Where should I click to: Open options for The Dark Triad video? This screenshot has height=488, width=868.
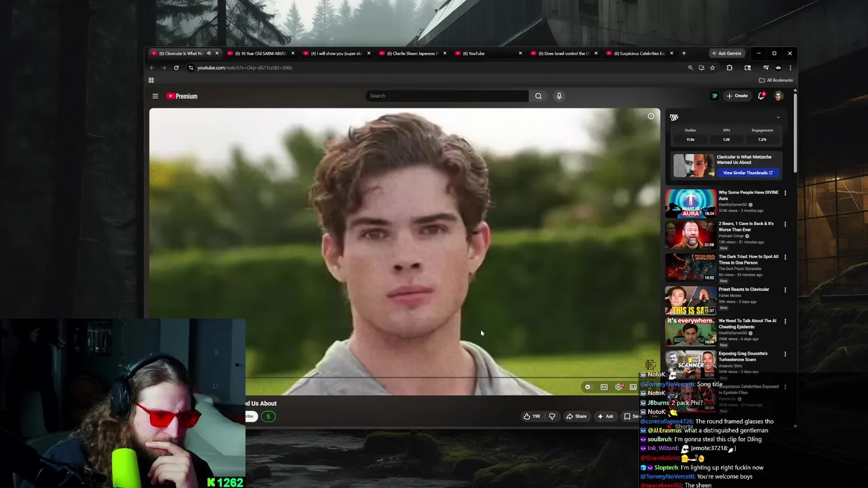tap(785, 258)
